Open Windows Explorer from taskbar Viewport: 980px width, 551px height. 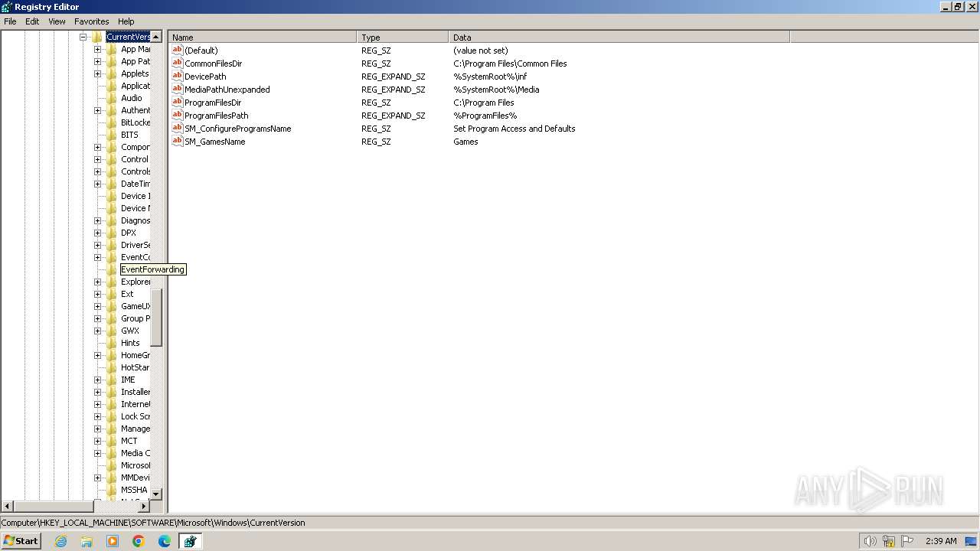pos(87,541)
